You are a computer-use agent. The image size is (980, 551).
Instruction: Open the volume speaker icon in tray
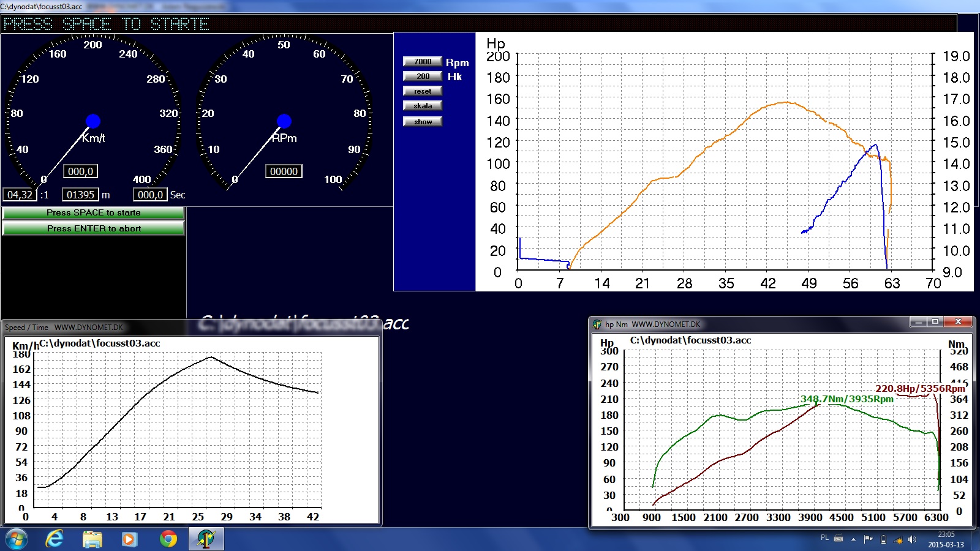pos(913,539)
